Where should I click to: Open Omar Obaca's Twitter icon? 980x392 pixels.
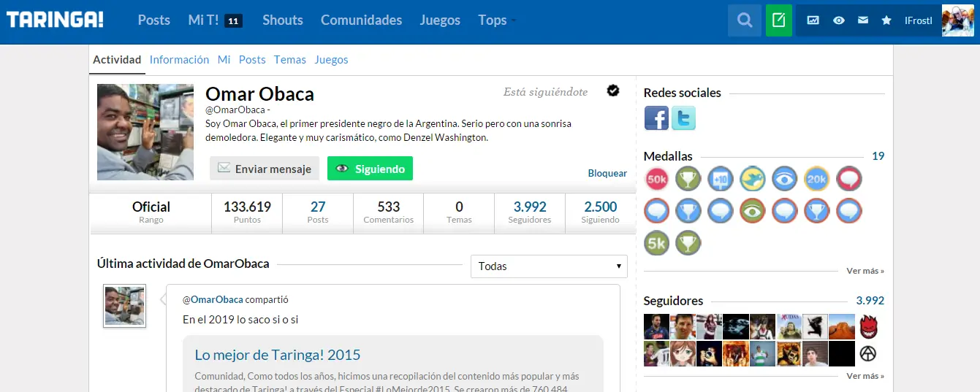(683, 118)
